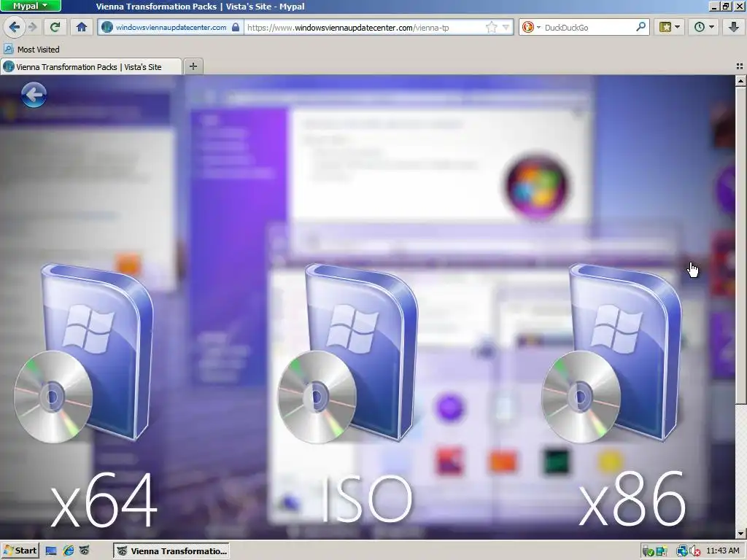Open the downloads arrow button

[x=734, y=27]
